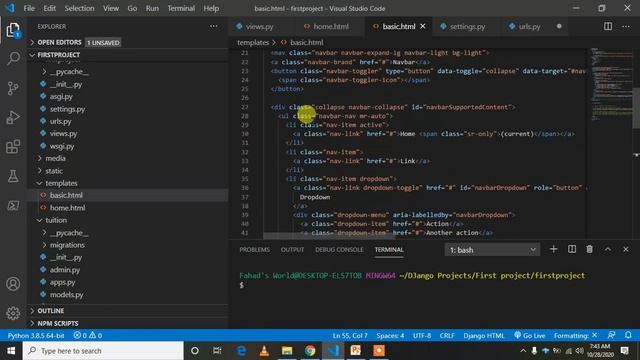
Task: Open Windows Start menu
Action: click(11, 351)
